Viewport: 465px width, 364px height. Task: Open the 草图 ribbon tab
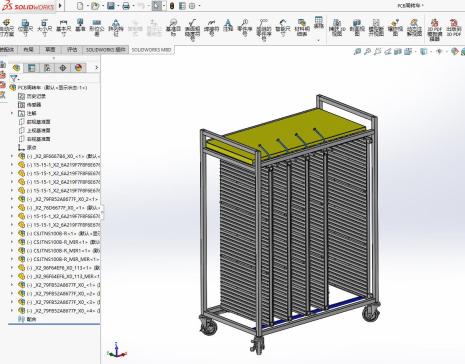pyautogui.click(x=50, y=50)
